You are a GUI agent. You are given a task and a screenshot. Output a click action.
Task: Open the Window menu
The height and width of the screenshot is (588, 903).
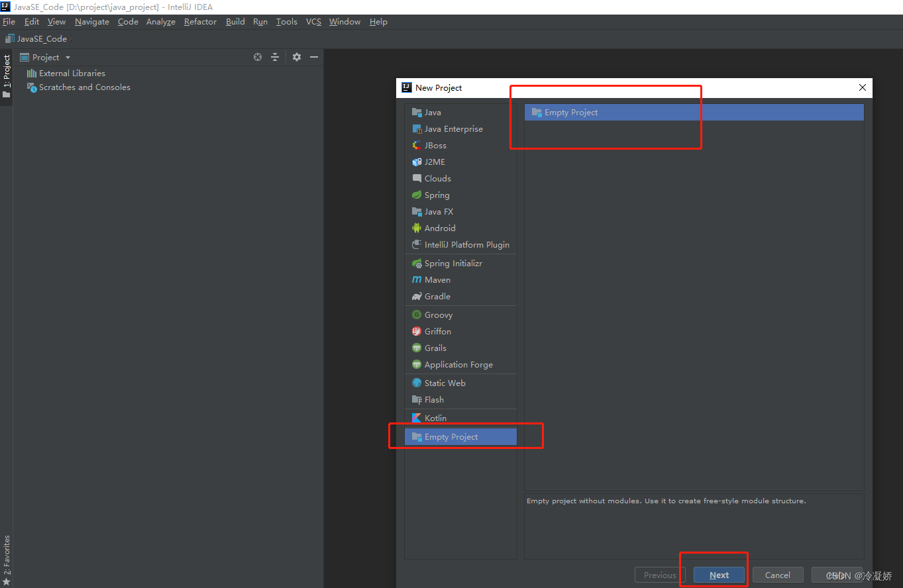[x=345, y=22]
